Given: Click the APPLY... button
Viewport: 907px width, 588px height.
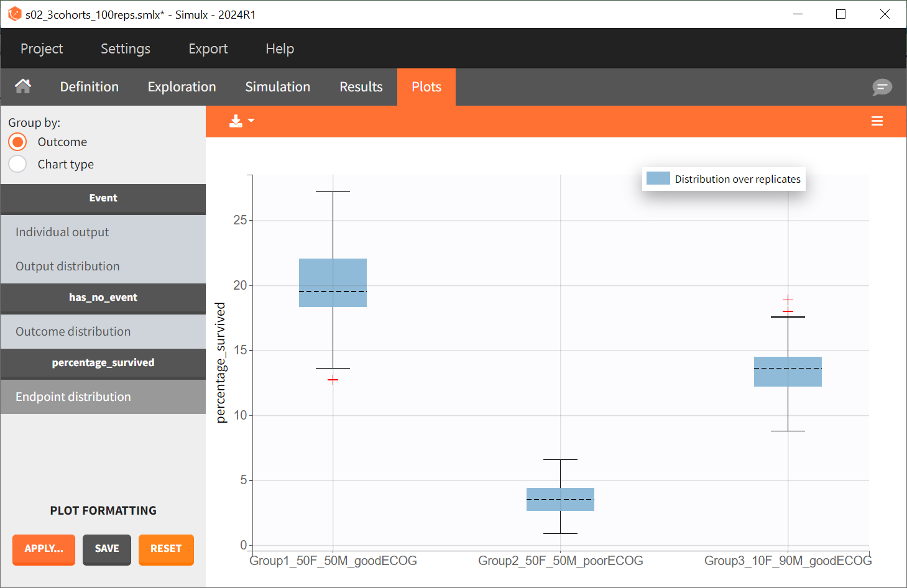Looking at the screenshot, I should click(x=44, y=549).
